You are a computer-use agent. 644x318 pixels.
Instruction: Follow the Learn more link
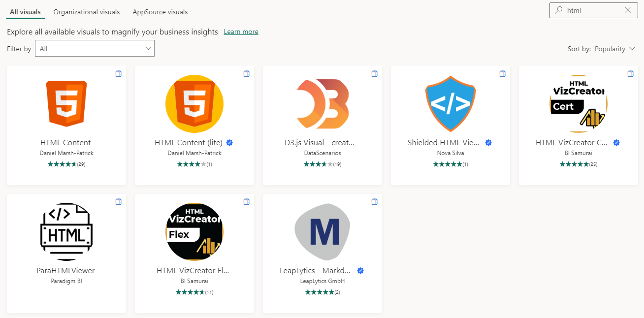[241, 32]
